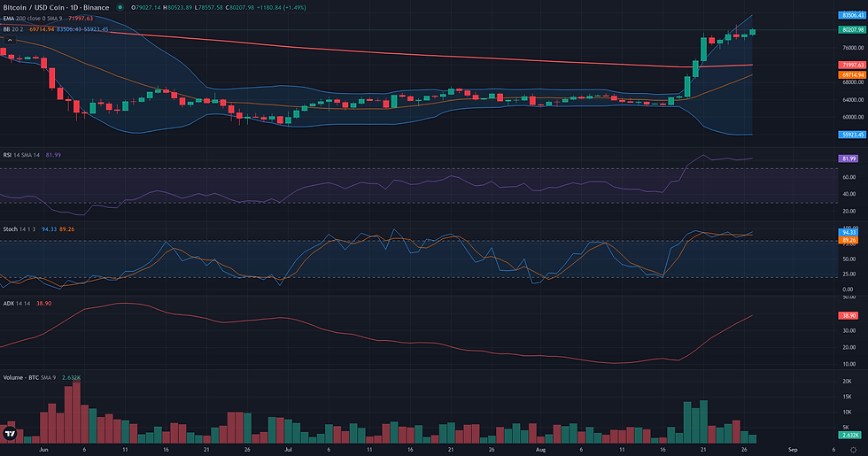Click the ADX value 38.90 in legend
The image size is (868, 456).
coord(43,303)
